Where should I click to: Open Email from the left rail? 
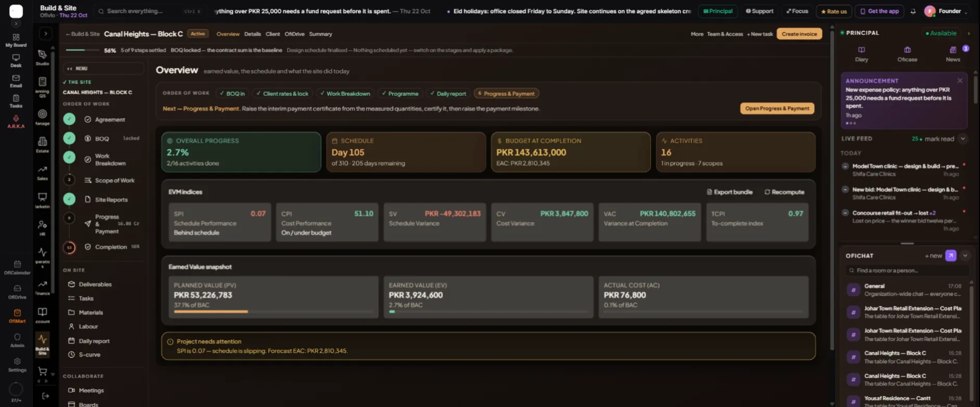[16, 81]
